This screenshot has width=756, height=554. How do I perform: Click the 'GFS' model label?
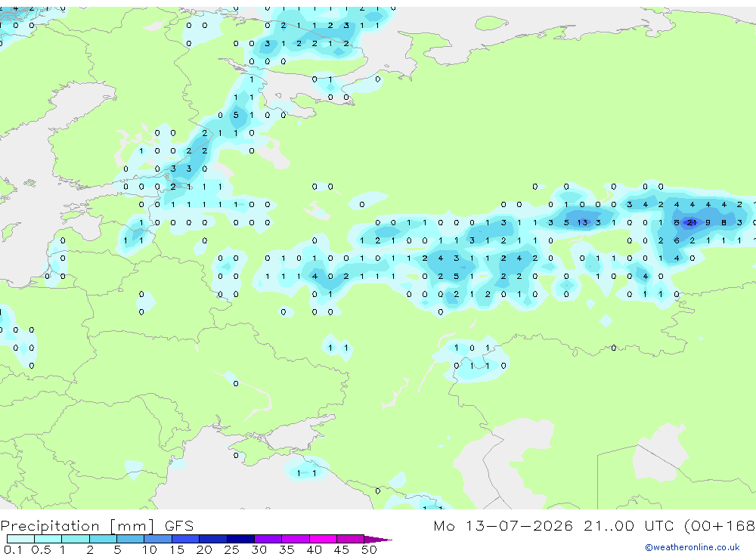179,525
